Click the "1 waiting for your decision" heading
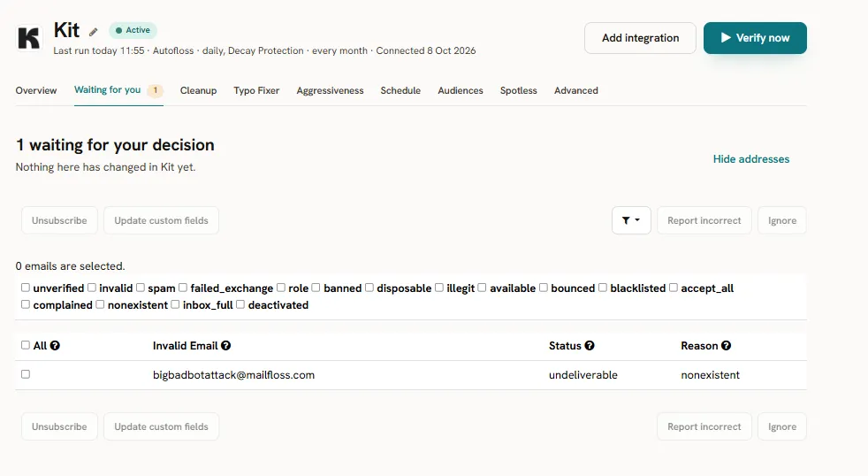Image resolution: width=868 pixels, height=476 pixels. (x=115, y=144)
